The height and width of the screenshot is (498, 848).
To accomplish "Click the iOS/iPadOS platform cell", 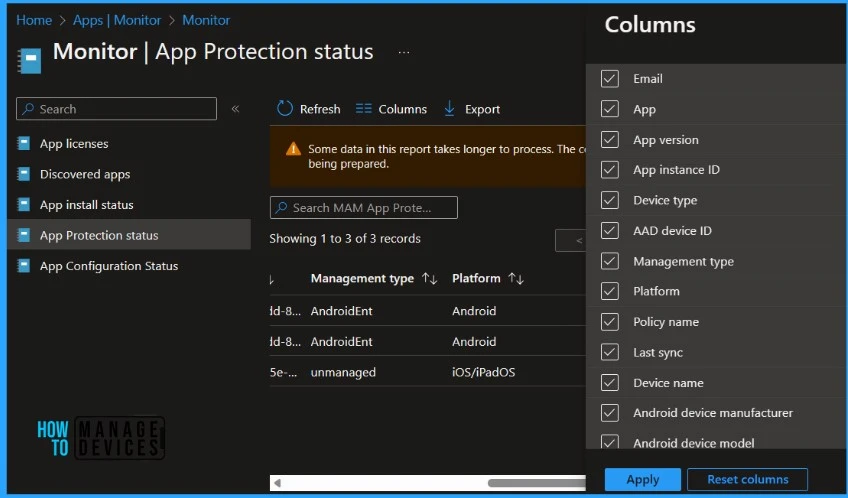I will click(x=483, y=372).
